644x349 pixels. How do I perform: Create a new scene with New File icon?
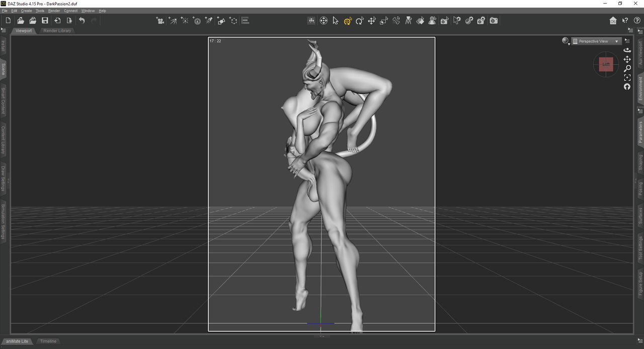click(8, 21)
